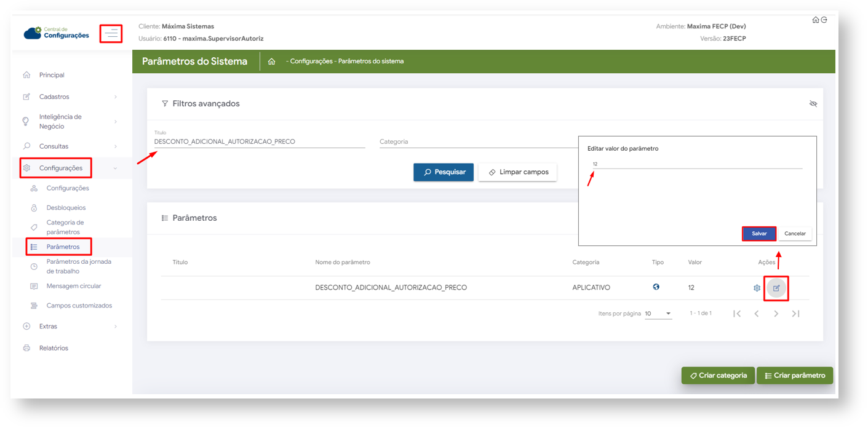This screenshot has width=868, height=428.
Task: Click the Pesquisar button
Action: click(444, 172)
